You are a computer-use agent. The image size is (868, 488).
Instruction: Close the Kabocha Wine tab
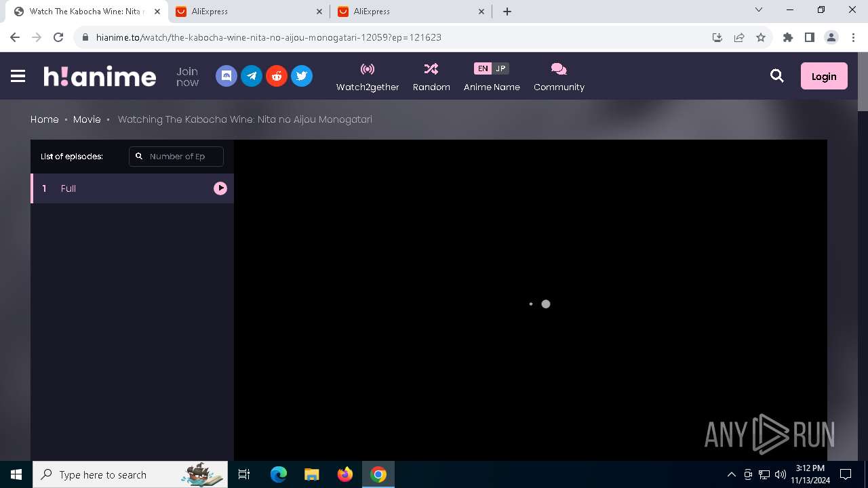(x=157, y=12)
